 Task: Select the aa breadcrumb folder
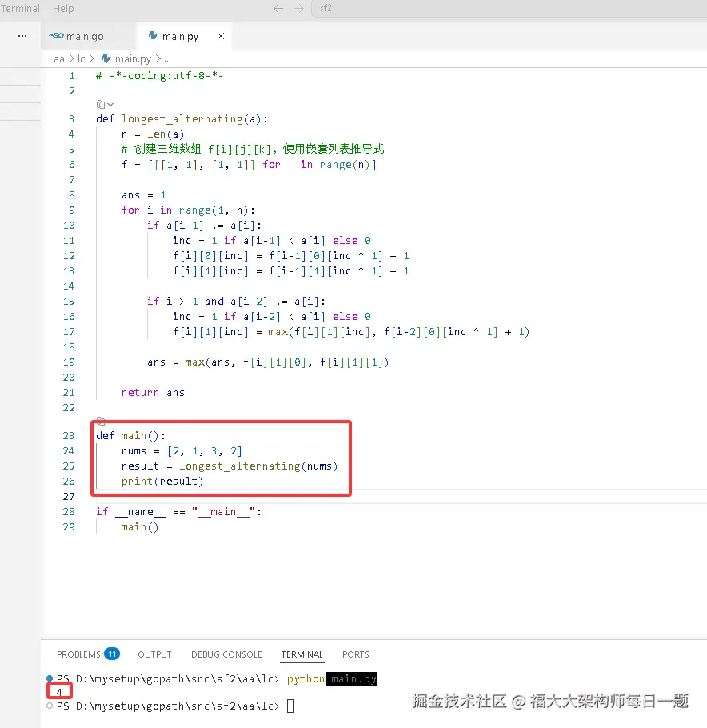(x=59, y=59)
